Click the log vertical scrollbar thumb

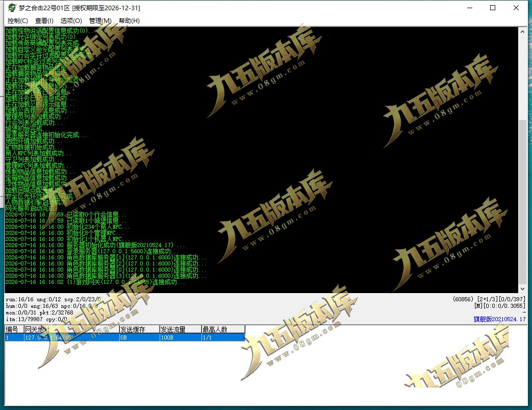pyautogui.click(x=522, y=202)
